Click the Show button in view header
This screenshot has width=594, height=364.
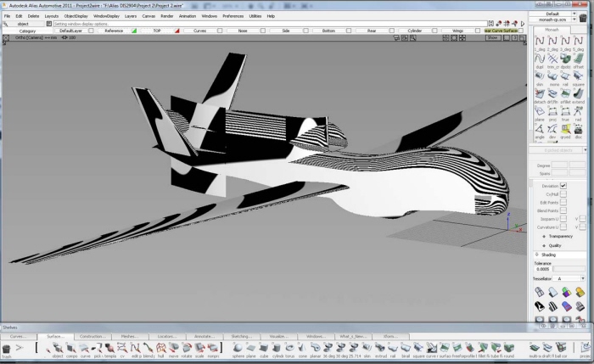tap(492, 37)
